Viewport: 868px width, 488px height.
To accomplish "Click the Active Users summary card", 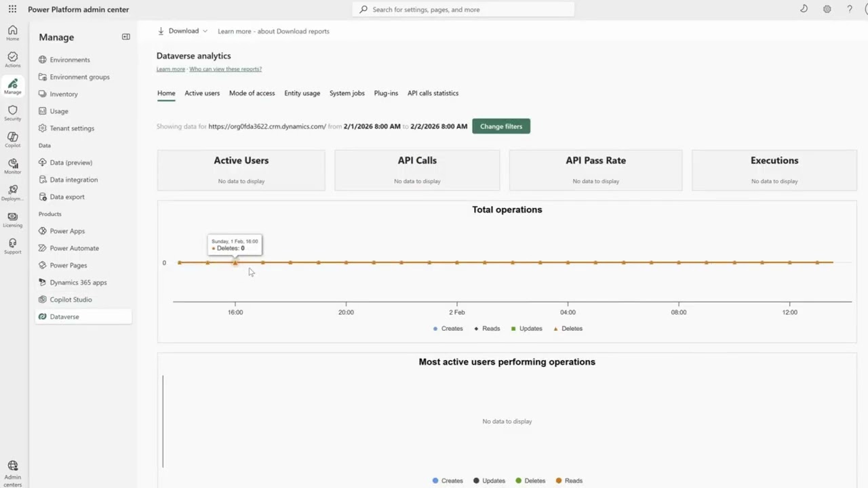I will (241, 170).
